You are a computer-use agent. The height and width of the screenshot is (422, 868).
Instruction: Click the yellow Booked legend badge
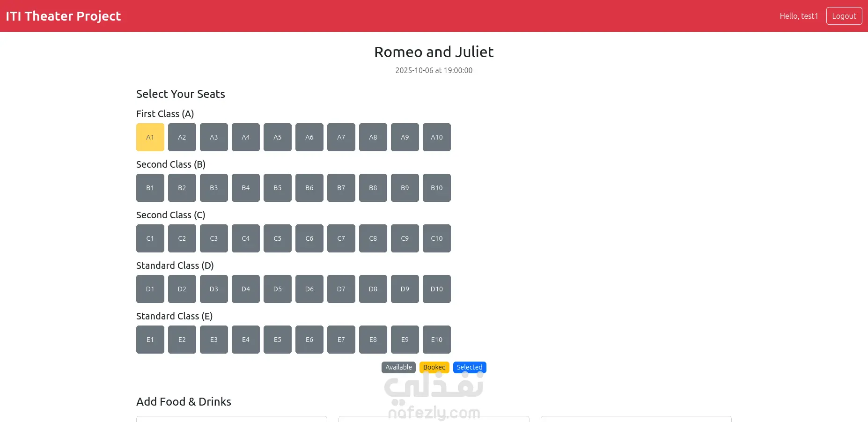click(x=434, y=367)
